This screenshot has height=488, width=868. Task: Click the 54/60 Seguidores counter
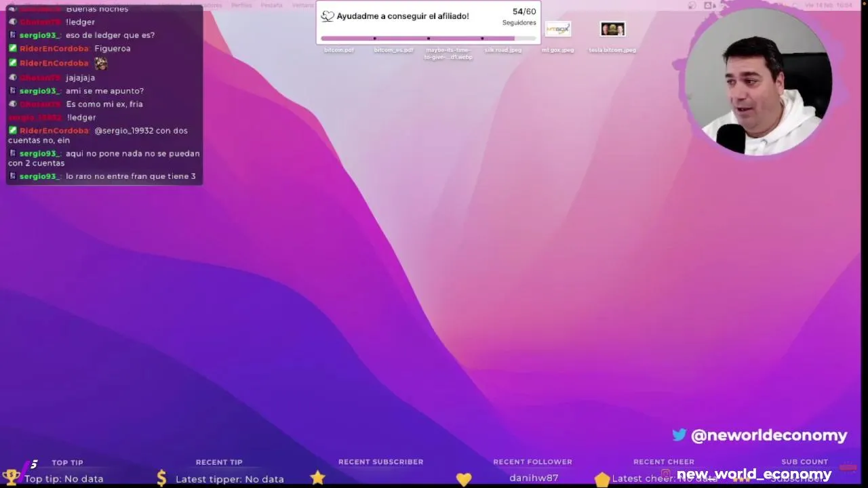tap(520, 16)
